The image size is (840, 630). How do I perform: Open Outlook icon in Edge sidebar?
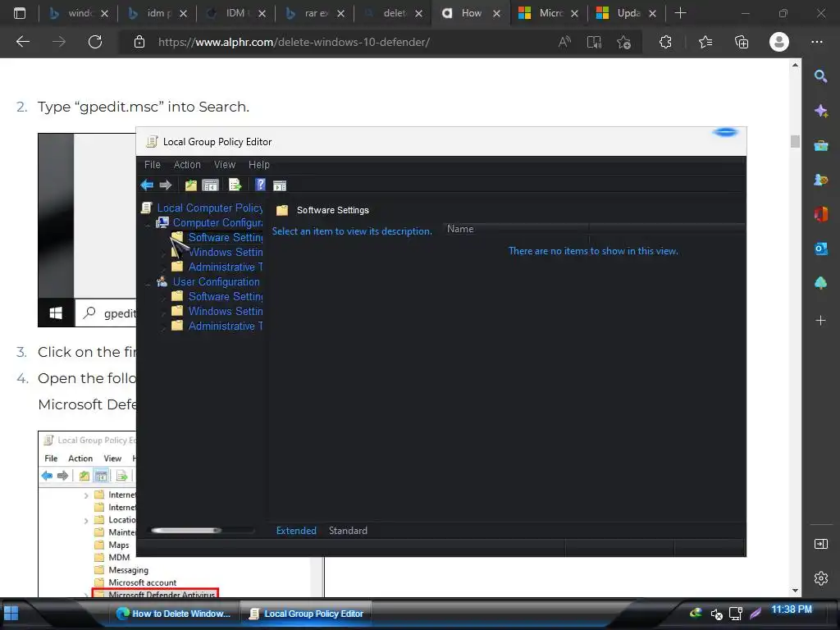point(820,249)
